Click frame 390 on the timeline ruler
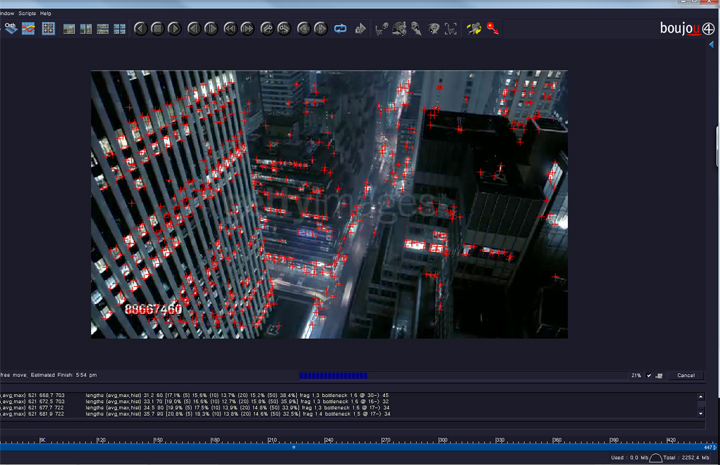The image size is (720, 465). (614, 440)
